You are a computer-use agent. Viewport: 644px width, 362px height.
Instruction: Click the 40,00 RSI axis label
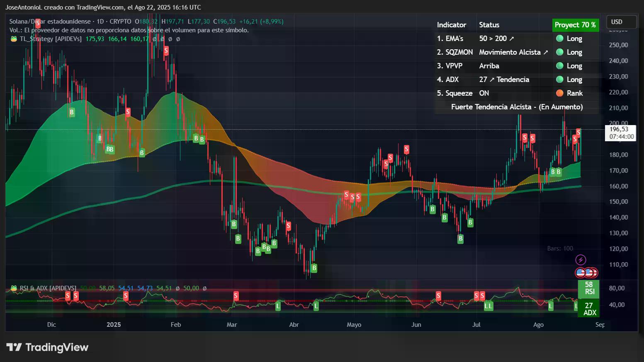click(617, 305)
